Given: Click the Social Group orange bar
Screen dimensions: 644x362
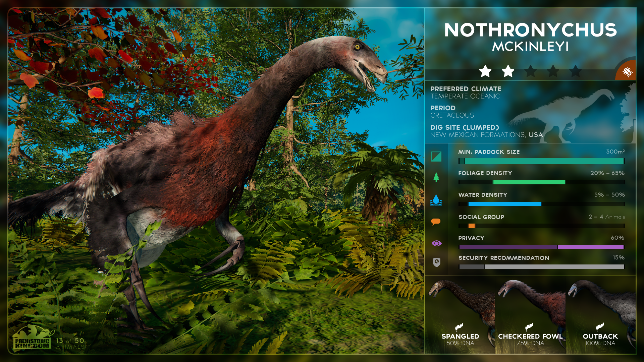Looking at the screenshot, I should coord(472,226).
